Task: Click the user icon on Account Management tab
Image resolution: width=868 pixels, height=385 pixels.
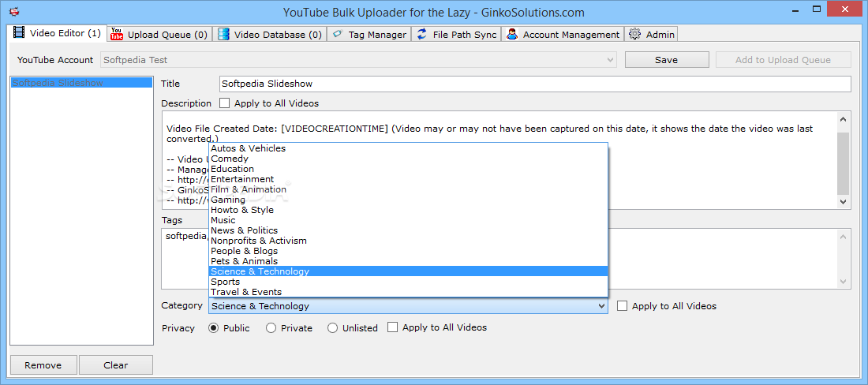Action: [x=512, y=34]
